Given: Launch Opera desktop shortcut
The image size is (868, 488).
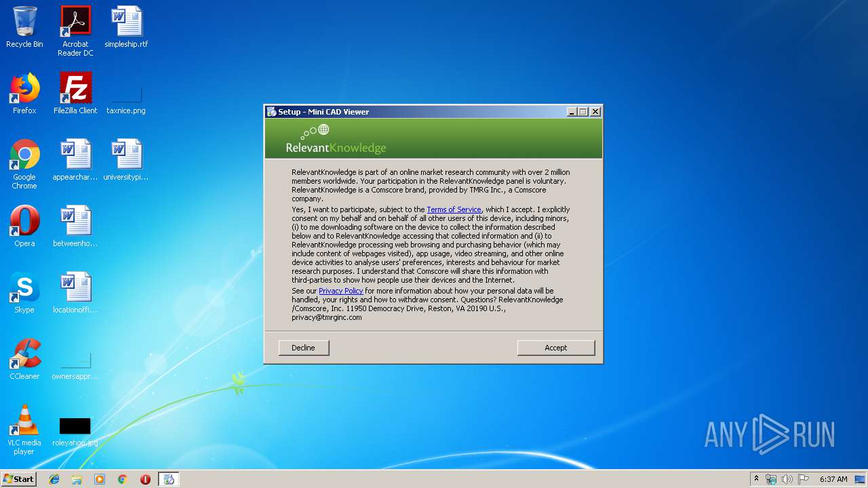Looking at the screenshot, I should click(x=24, y=226).
